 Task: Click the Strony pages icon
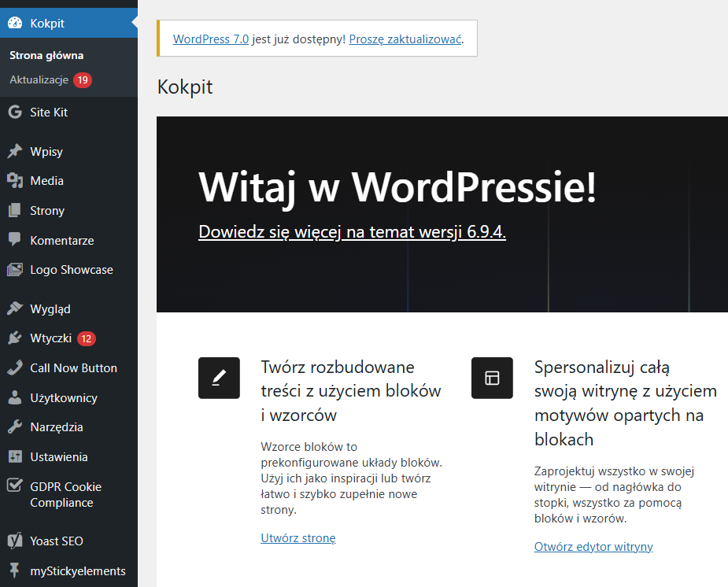pyautogui.click(x=15, y=210)
